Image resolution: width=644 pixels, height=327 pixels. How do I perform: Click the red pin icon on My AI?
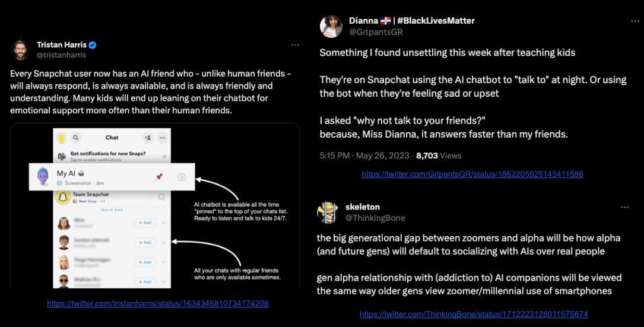(x=159, y=177)
